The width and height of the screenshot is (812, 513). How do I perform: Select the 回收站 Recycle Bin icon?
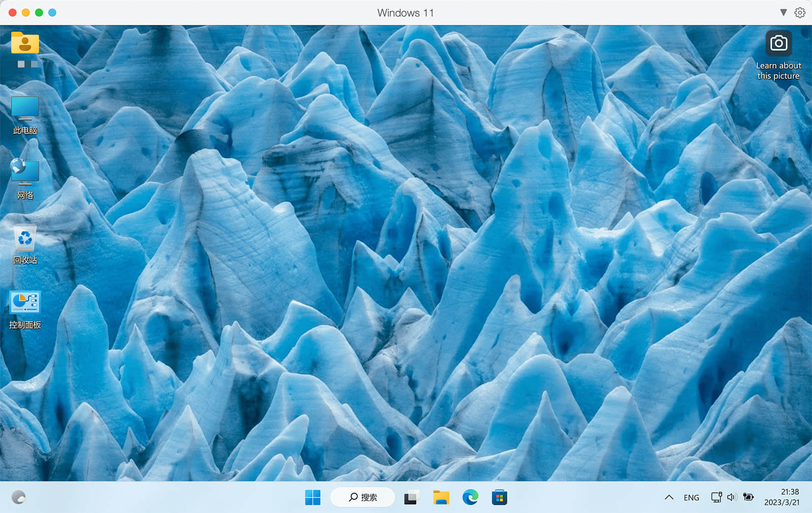[x=25, y=239]
